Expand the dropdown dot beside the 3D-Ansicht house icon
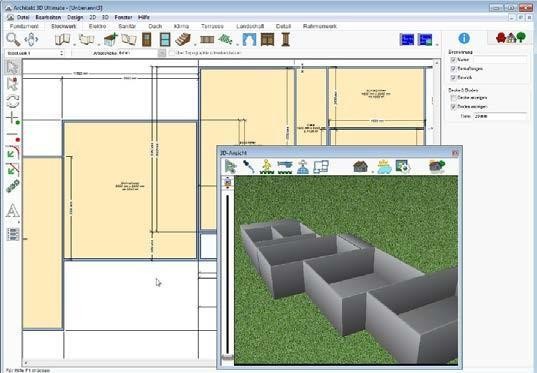 click(x=373, y=171)
